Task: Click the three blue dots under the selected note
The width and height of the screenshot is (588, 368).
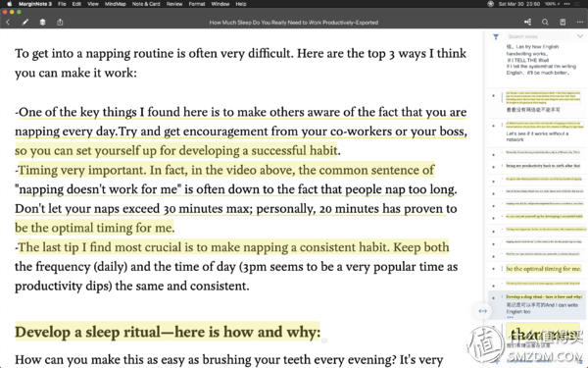Action: pos(510,317)
